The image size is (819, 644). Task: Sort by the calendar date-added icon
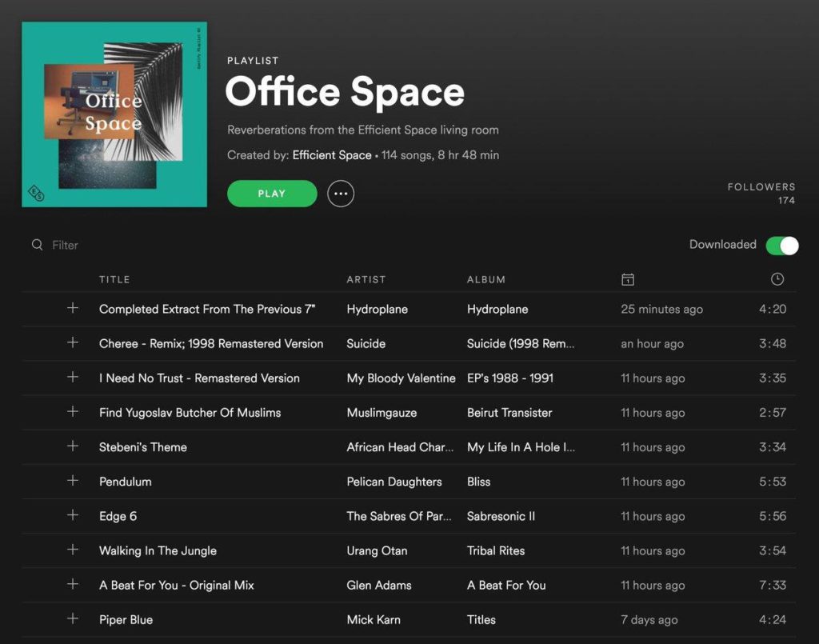(x=628, y=279)
